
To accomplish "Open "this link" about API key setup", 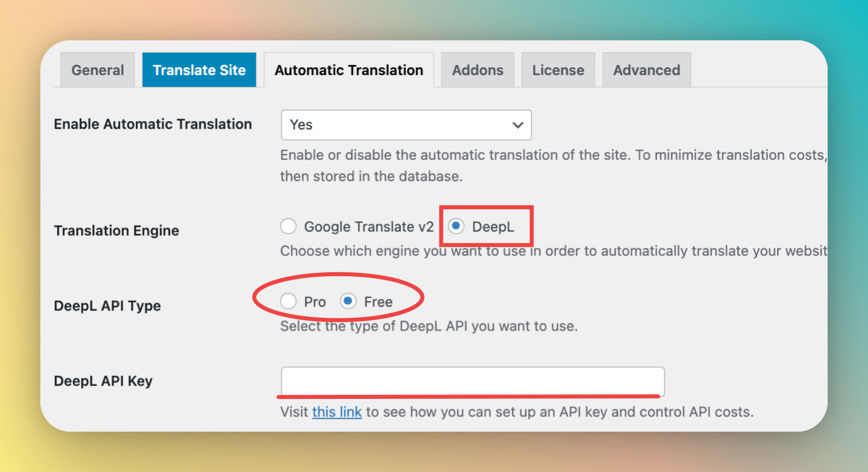I will (x=337, y=411).
